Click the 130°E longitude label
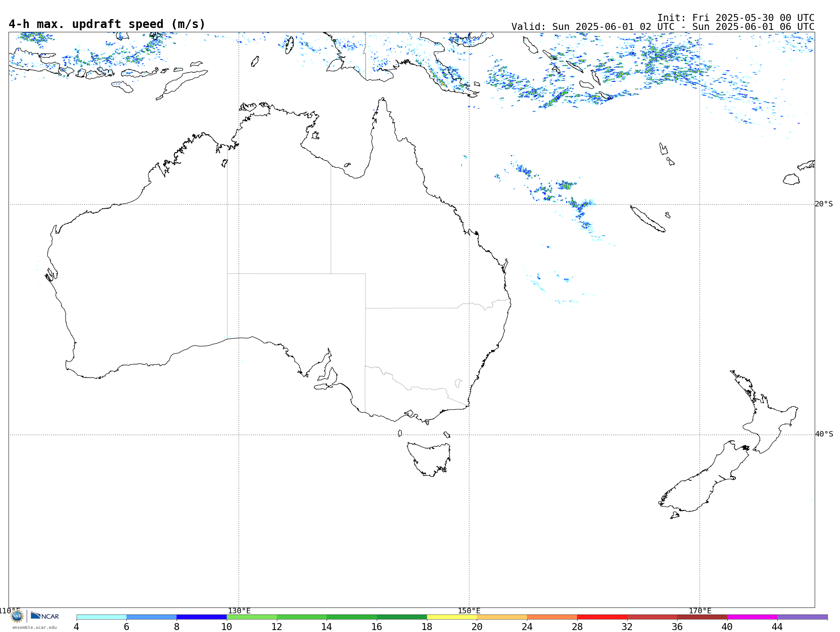 (239, 611)
